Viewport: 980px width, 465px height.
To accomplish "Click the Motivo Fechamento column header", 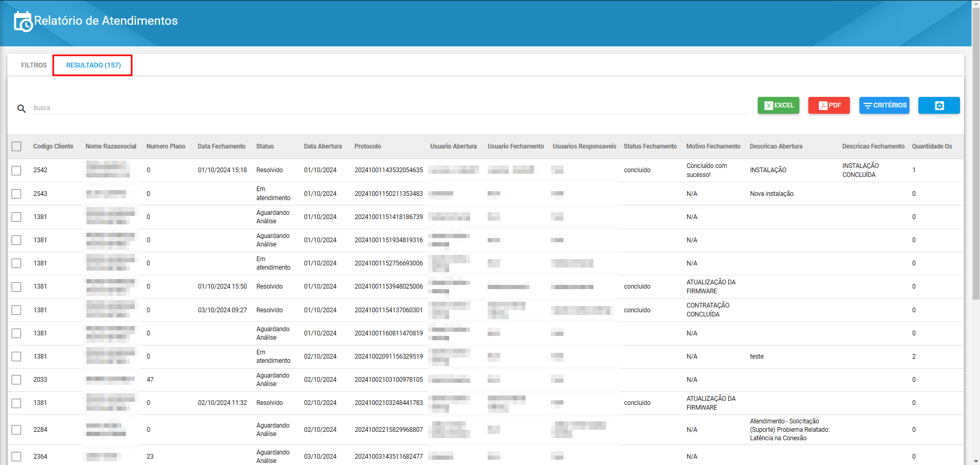I will pyautogui.click(x=713, y=146).
